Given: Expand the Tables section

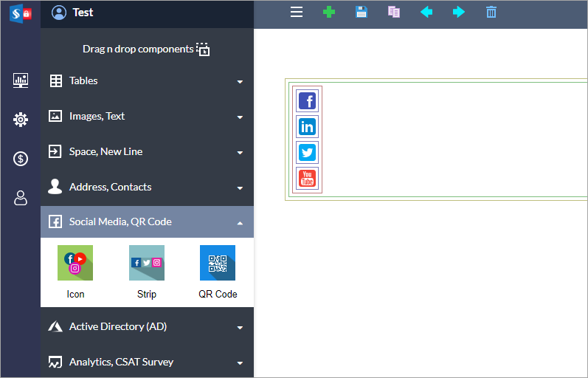Looking at the screenshot, I should click(147, 81).
